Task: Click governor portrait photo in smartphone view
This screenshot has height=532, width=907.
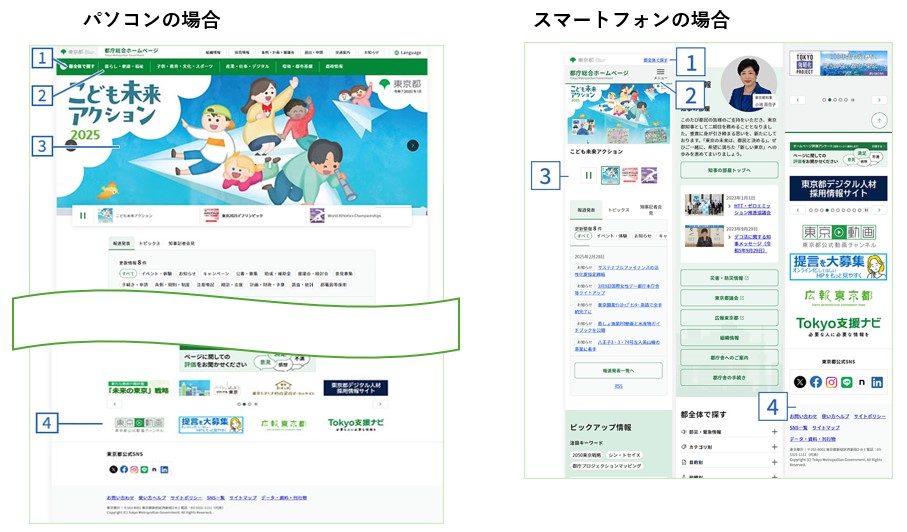Action: point(748,84)
